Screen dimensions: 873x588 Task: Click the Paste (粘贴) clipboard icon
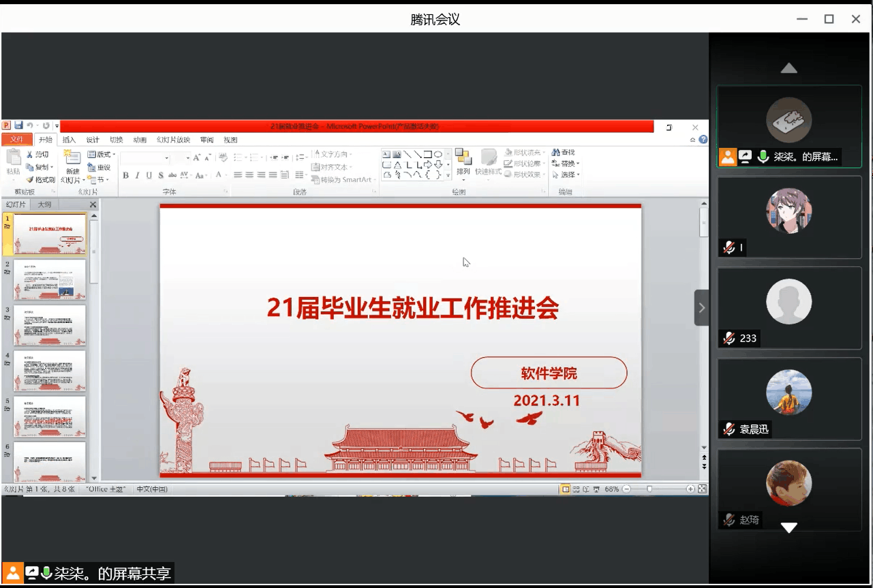13,158
